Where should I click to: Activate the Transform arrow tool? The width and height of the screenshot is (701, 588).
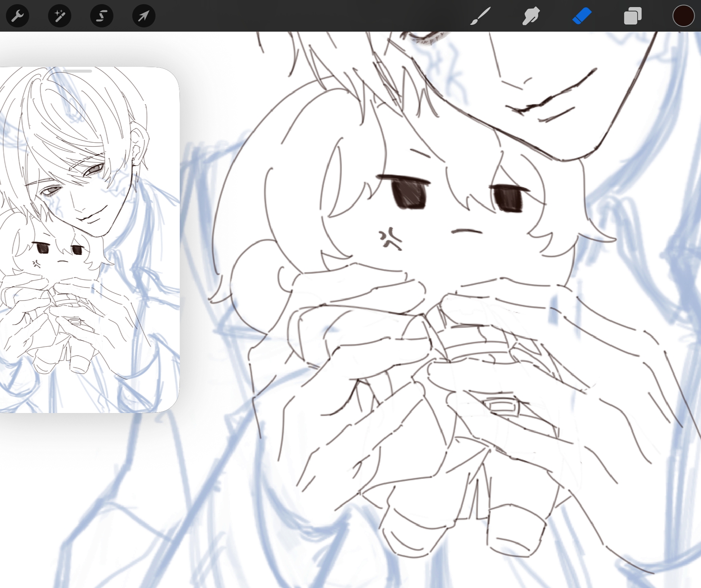click(144, 16)
